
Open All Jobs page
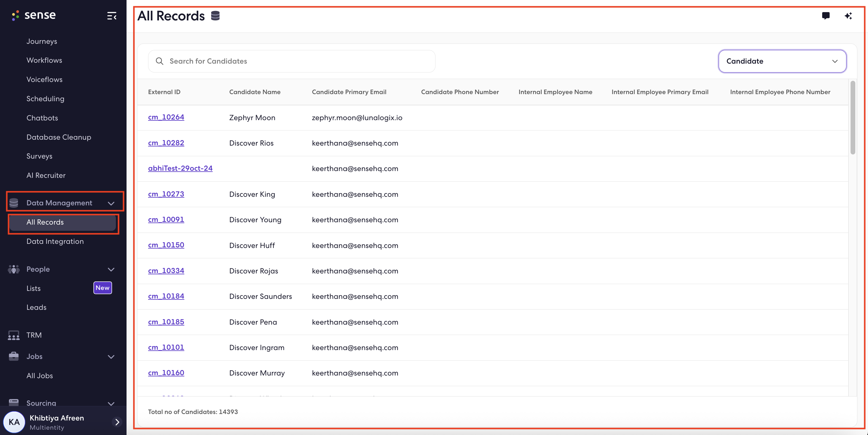(39, 376)
